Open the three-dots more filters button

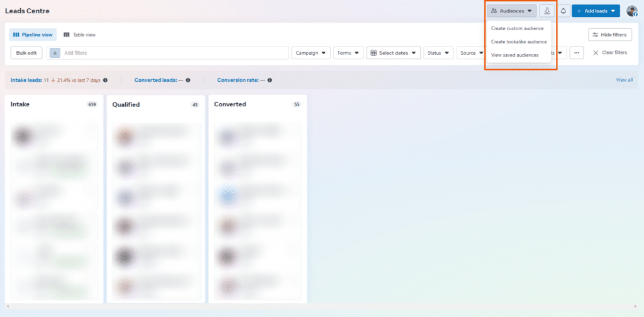point(577,53)
